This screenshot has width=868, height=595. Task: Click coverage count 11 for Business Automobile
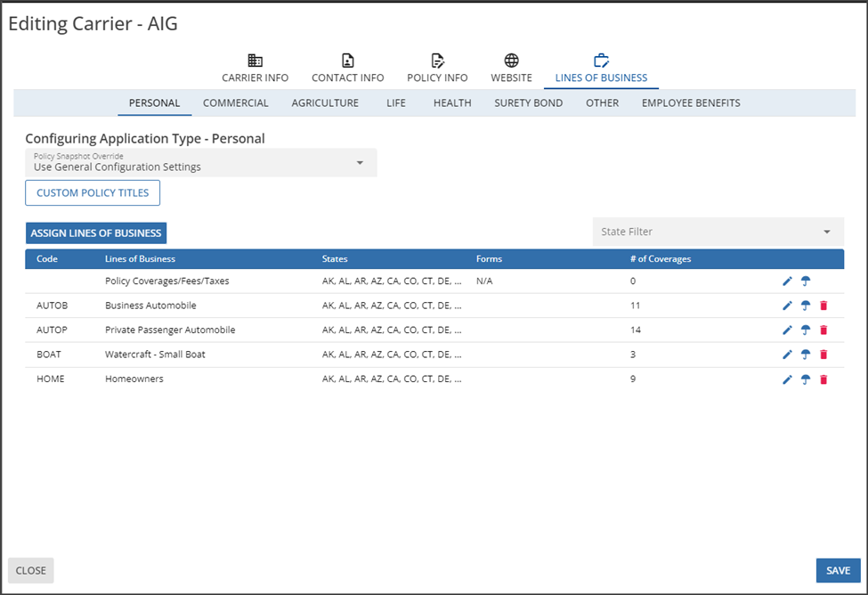click(635, 306)
